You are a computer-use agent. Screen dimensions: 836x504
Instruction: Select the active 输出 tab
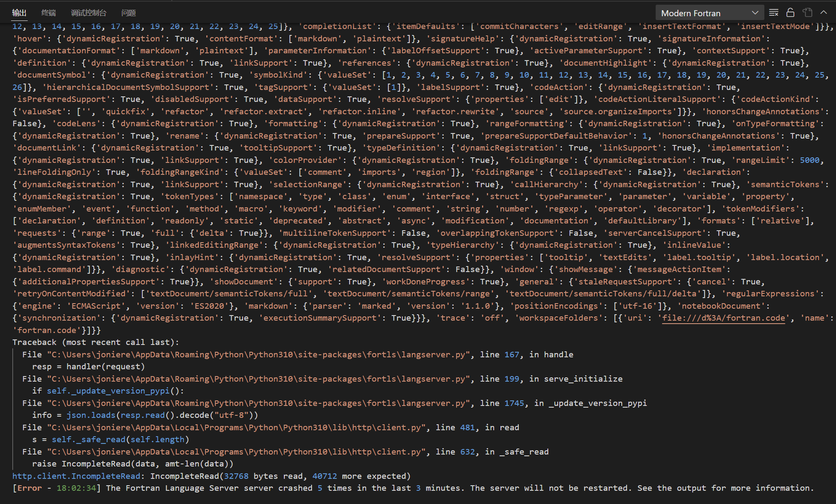(x=19, y=12)
